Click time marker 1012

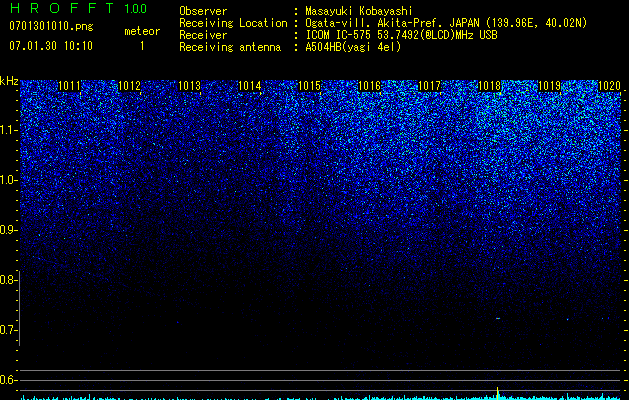(x=130, y=86)
